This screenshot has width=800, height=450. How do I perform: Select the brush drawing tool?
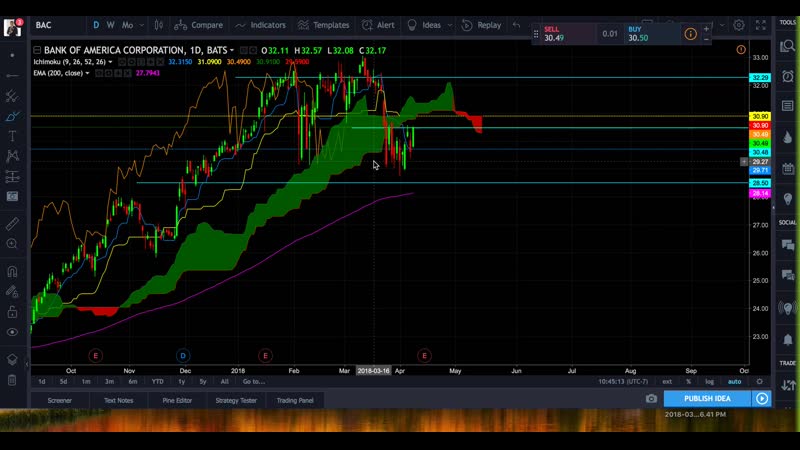[12, 116]
